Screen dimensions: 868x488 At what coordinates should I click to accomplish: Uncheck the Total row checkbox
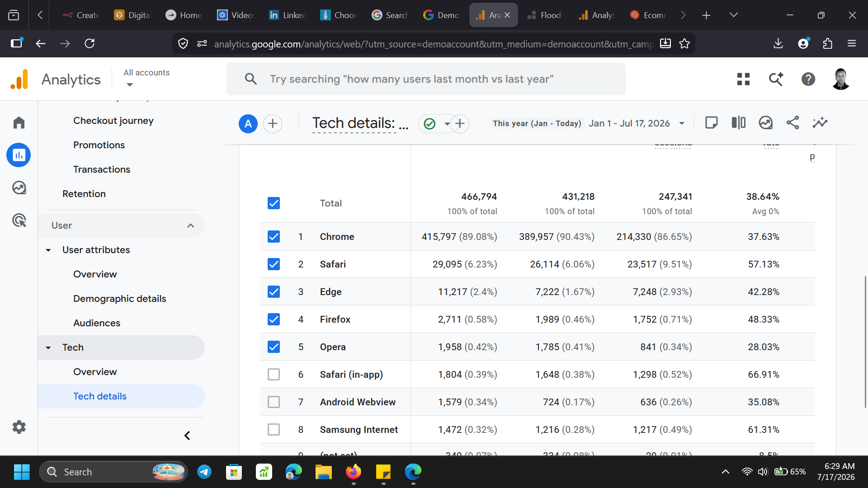coord(274,203)
